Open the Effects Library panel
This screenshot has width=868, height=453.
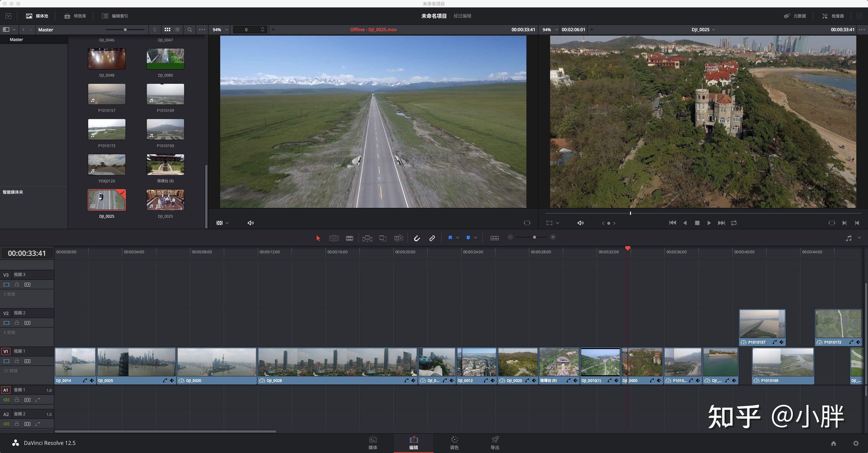point(75,16)
